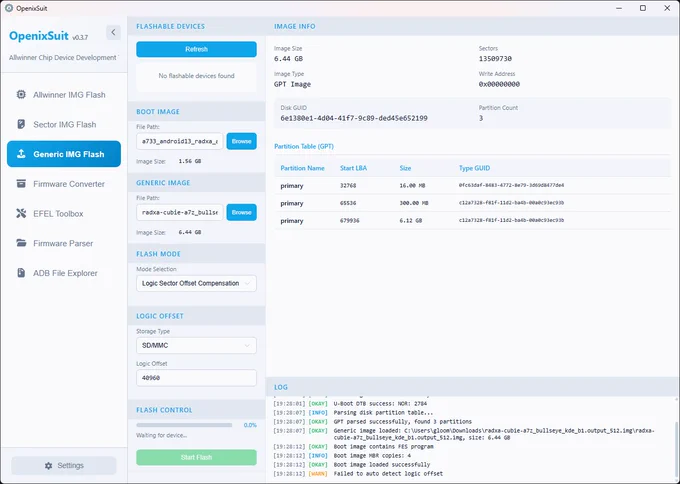Viewport: 680px width, 484px height.
Task: Click the boot image file path field
Action: (x=180, y=141)
